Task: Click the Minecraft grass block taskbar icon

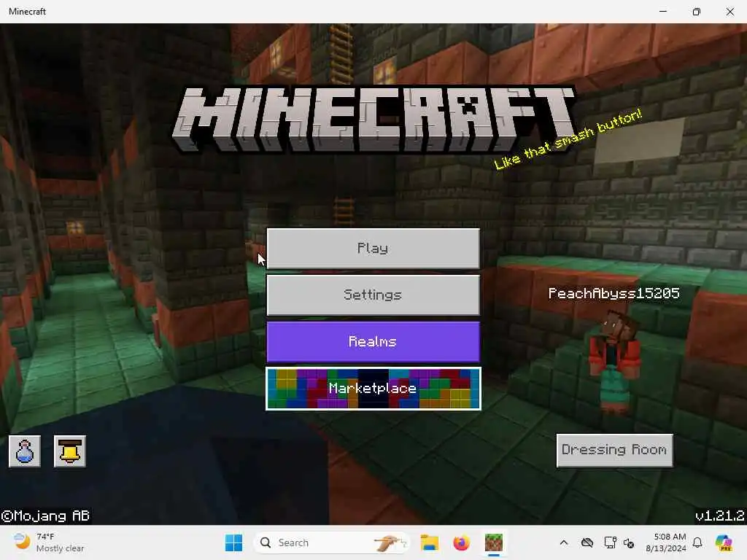Action: 494,542
